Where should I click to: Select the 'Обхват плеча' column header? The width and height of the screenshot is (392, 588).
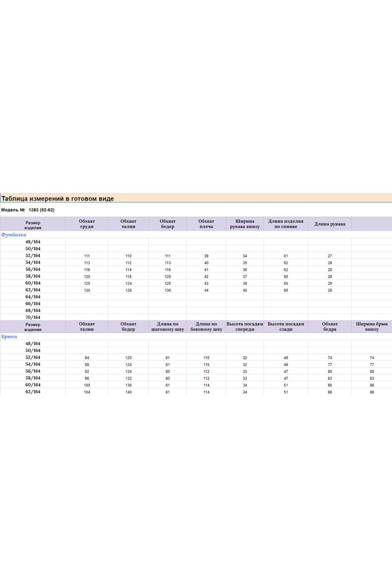(206, 224)
